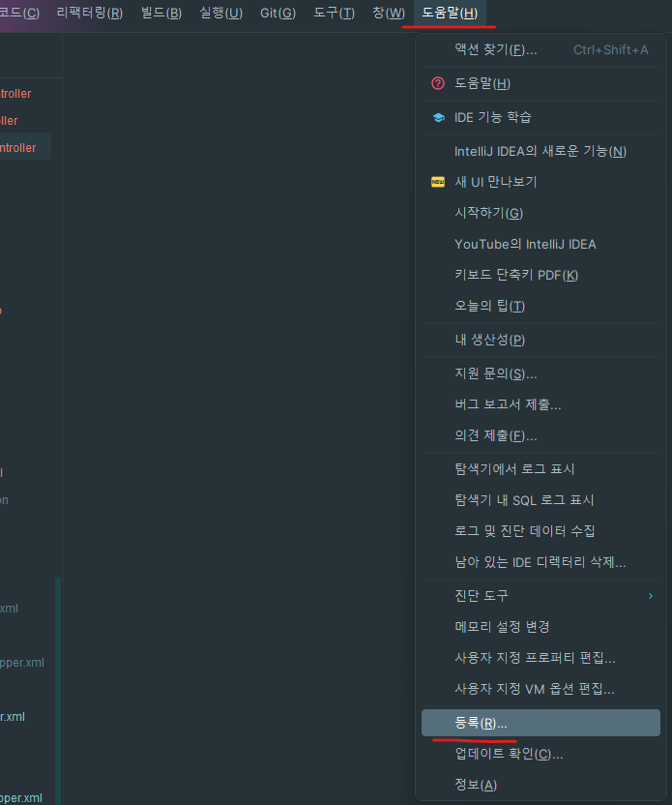Open the 도구(T) menu
Screen dimensions: 672x805
tap(335, 13)
